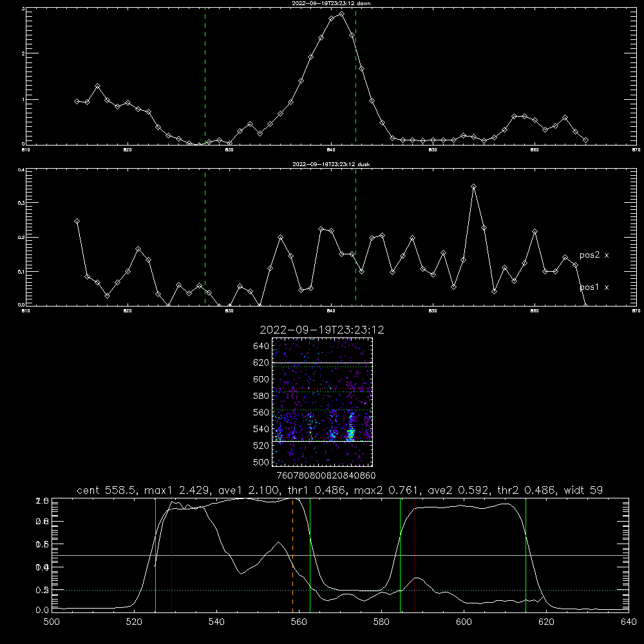This screenshot has width=644, height=644.
Task: Click the 'cent 558.5' statistics text line
Action: pyautogui.click(x=339, y=490)
